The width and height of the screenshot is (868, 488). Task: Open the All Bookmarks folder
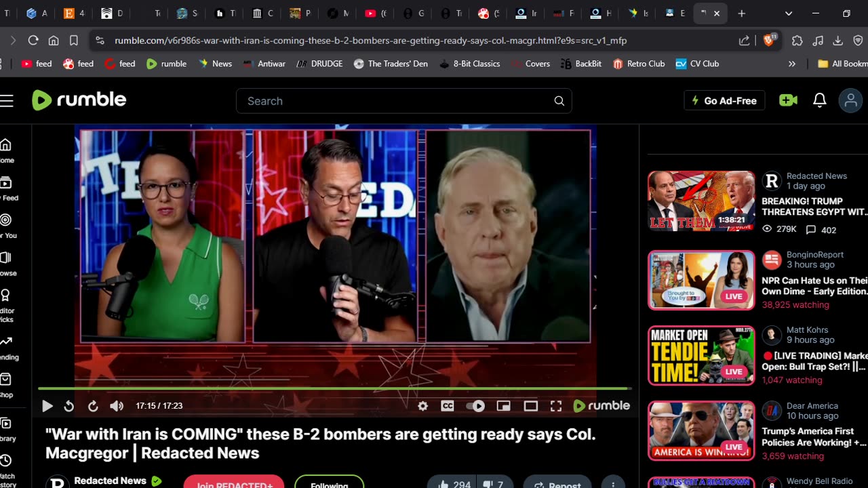click(842, 64)
